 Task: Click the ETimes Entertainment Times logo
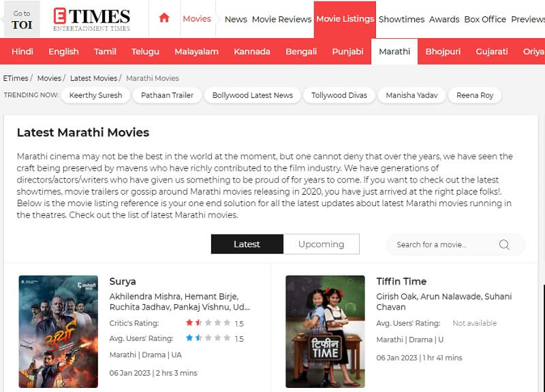pyautogui.click(x=92, y=20)
